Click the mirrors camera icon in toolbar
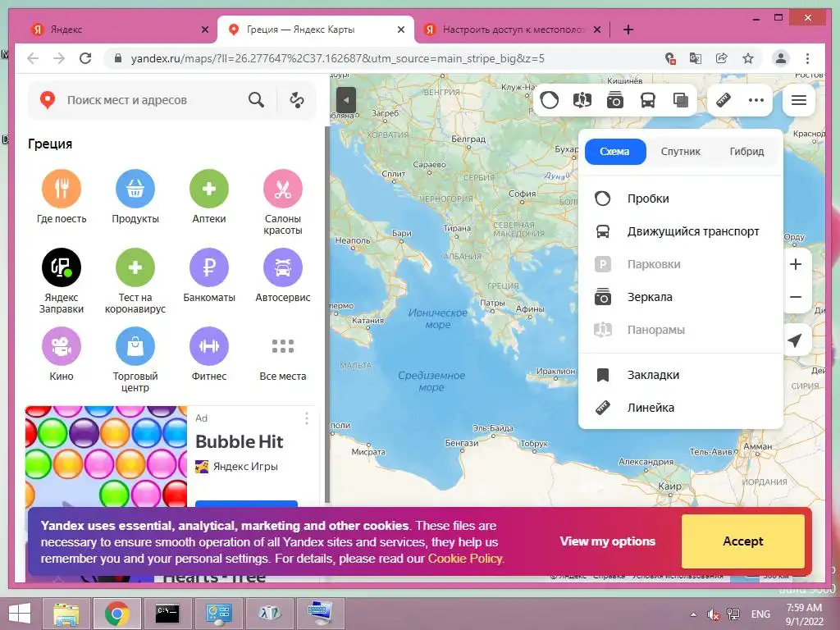 [x=615, y=99]
